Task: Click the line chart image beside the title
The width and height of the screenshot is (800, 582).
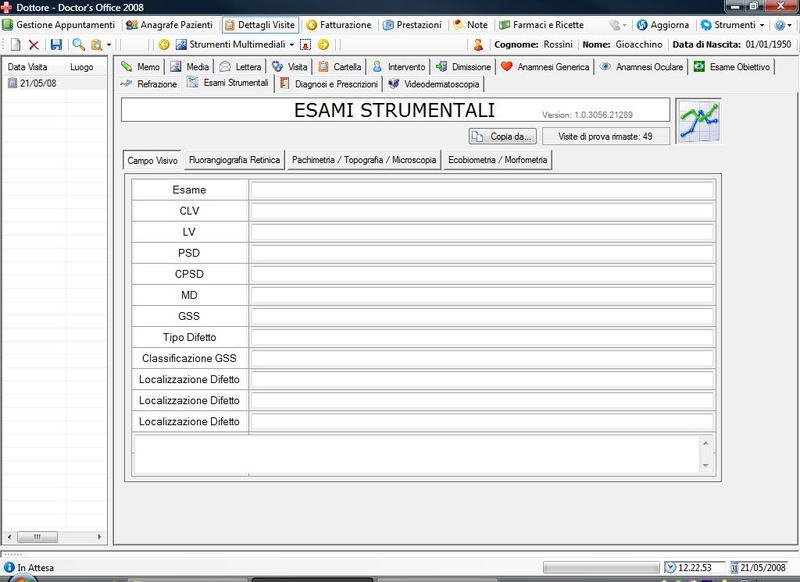Action: tap(698, 121)
